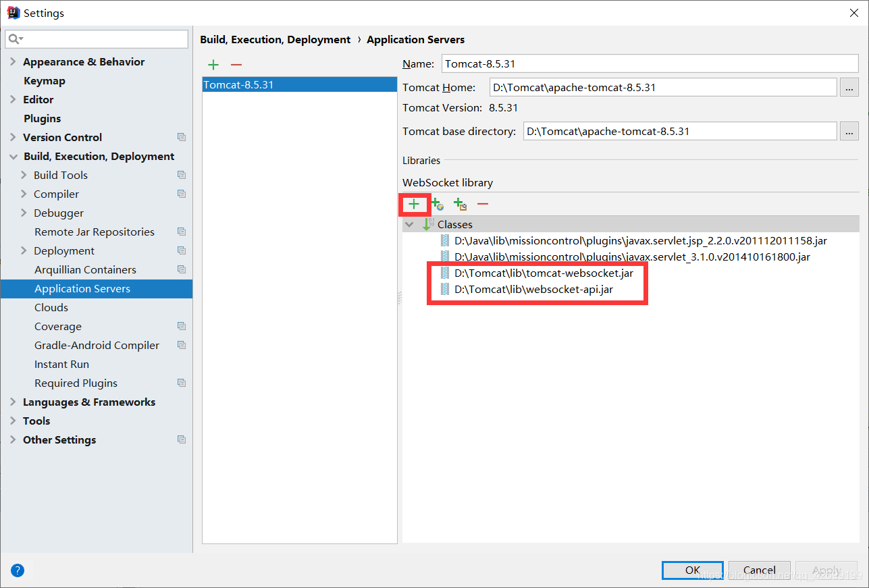Open the help question mark icon
Screen dimensions: 869x588
click(x=18, y=570)
